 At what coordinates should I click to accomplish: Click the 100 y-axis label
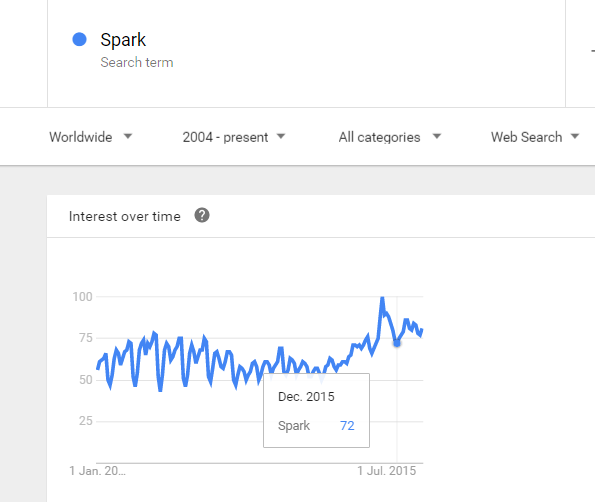tap(82, 297)
